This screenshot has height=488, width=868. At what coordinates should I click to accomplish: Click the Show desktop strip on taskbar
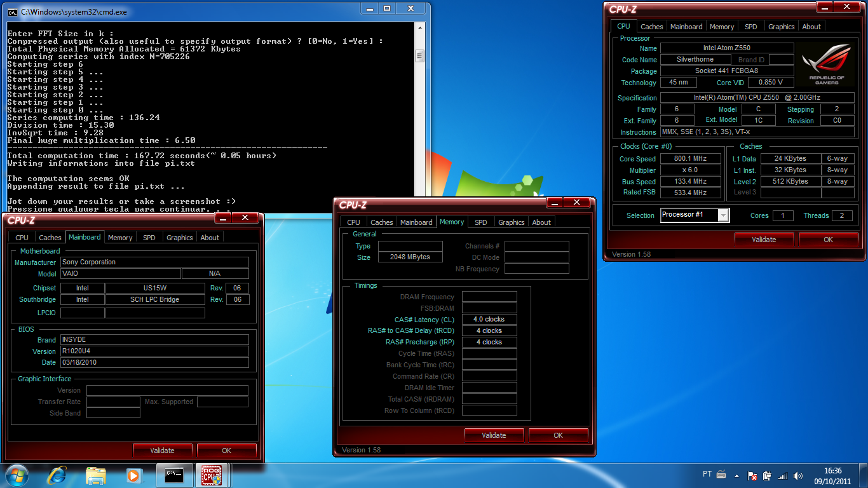(864, 475)
